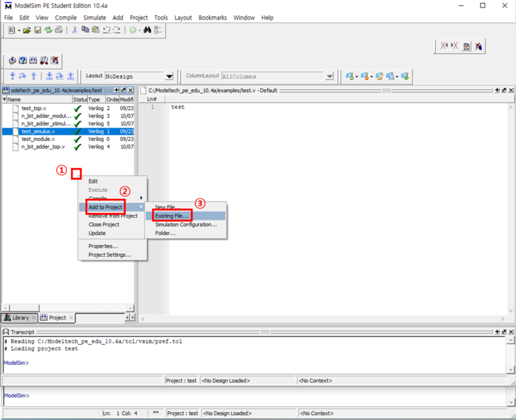Select Close Project in context menu
This screenshot has width=516, height=420.
click(112, 225)
